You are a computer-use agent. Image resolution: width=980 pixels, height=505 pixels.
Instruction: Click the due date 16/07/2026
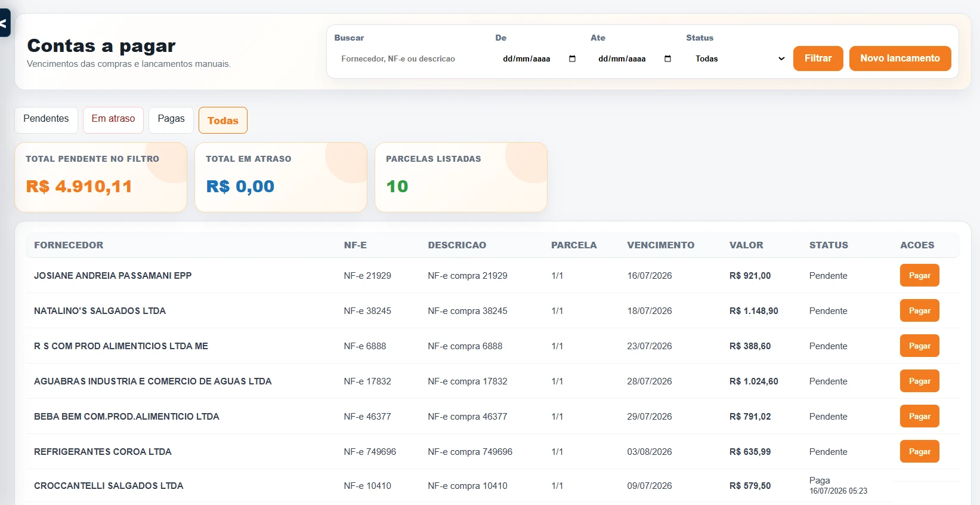tap(650, 276)
